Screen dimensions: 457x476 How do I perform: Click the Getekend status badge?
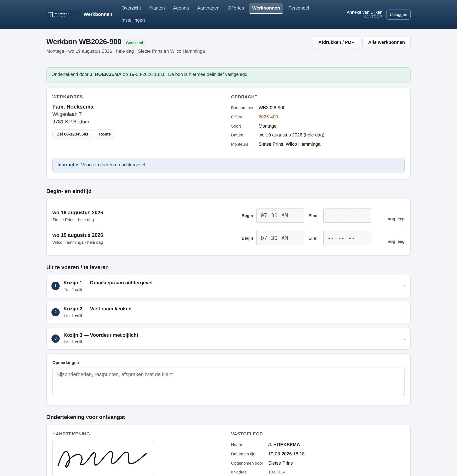click(135, 43)
